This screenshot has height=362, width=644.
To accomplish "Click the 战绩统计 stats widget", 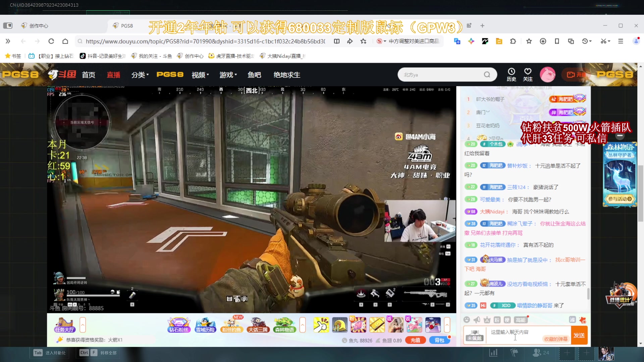I will [x=621, y=295].
